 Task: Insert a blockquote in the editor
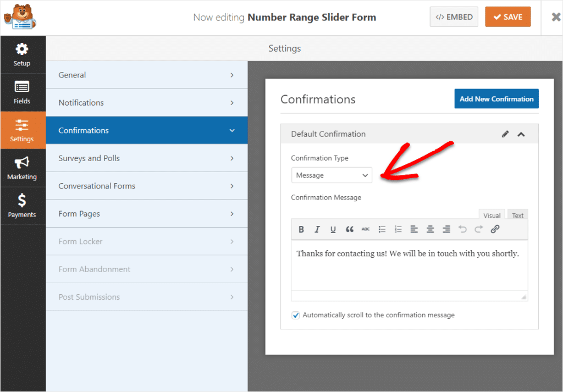pos(349,229)
